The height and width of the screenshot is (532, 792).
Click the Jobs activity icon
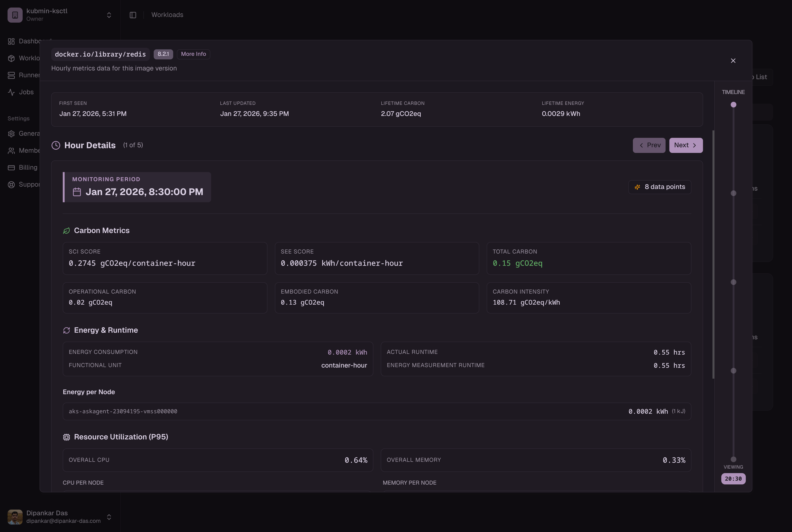pos(11,92)
